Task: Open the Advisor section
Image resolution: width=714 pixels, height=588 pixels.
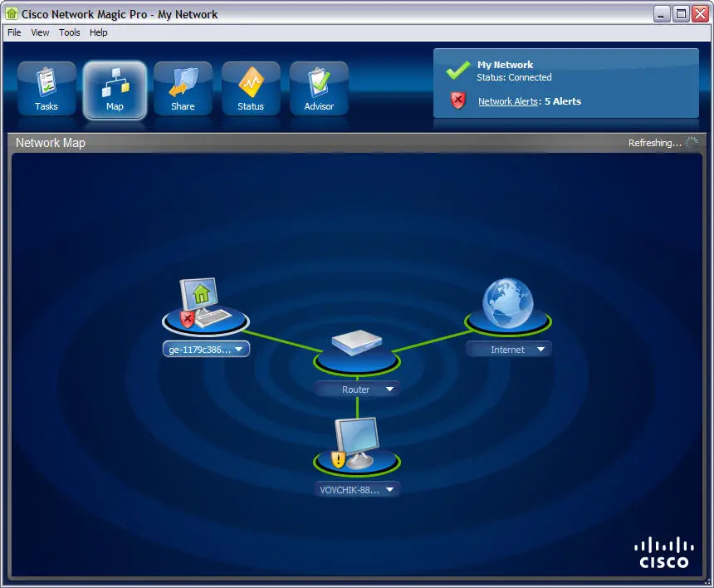Action: pyautogui.click(x=319, y=89)
